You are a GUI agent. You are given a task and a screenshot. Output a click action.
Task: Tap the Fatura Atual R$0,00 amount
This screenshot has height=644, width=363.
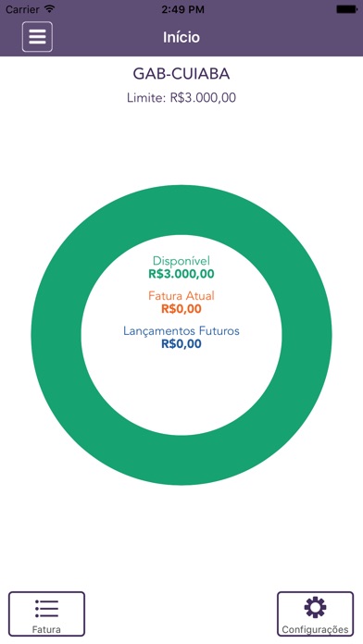coord(181,309)
